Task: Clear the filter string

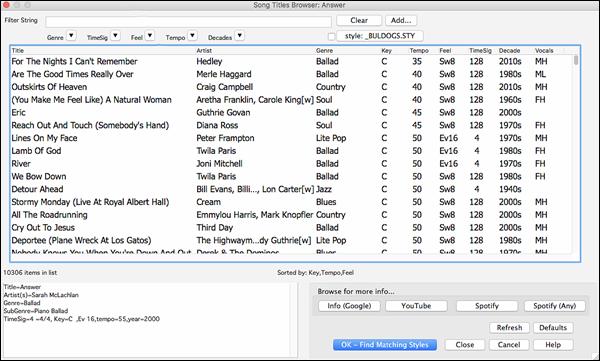Action: coord(359,20)
